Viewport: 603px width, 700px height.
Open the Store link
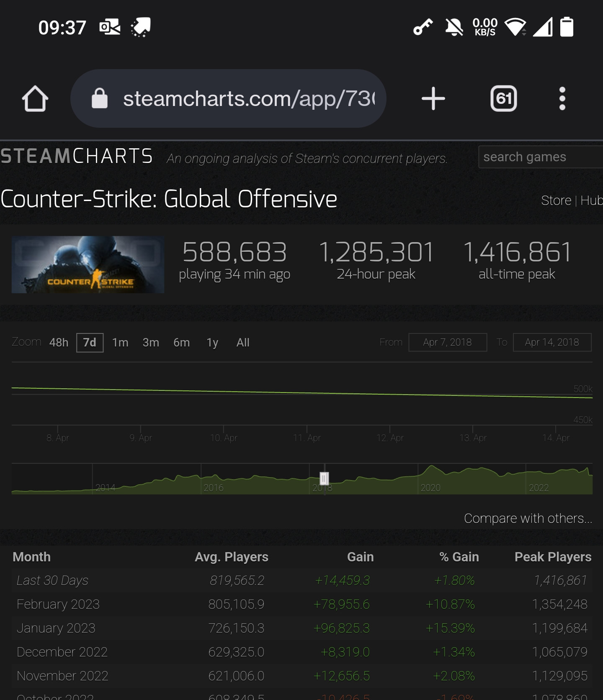(556, 201)
